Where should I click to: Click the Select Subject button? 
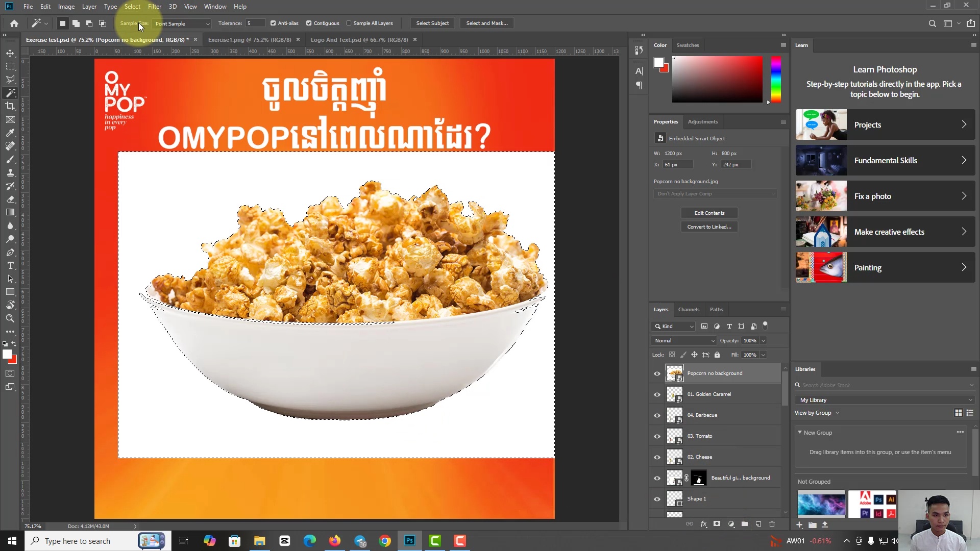pos(432,23)
